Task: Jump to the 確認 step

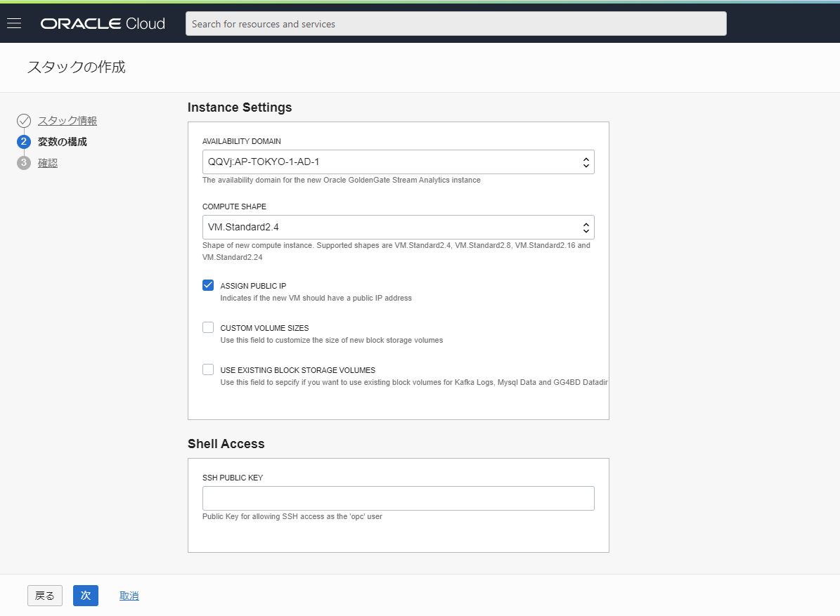Action: click(x=48, y=162)
